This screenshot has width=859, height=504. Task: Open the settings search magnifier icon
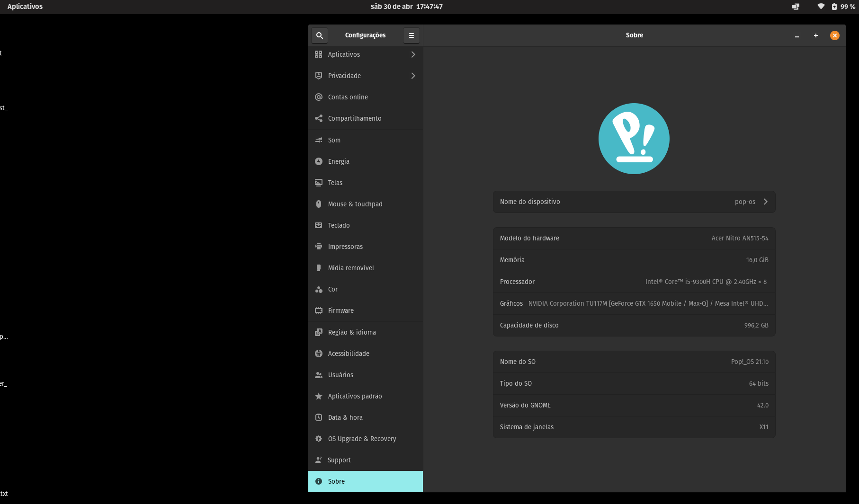(x=320, y=35)
